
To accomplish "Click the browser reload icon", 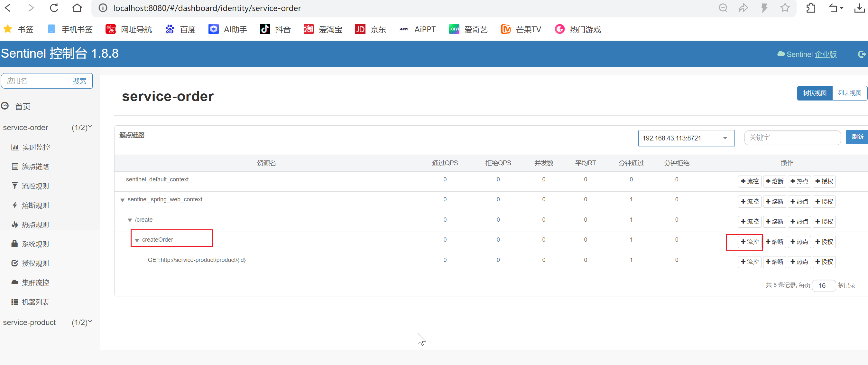I will coord(54,8).
